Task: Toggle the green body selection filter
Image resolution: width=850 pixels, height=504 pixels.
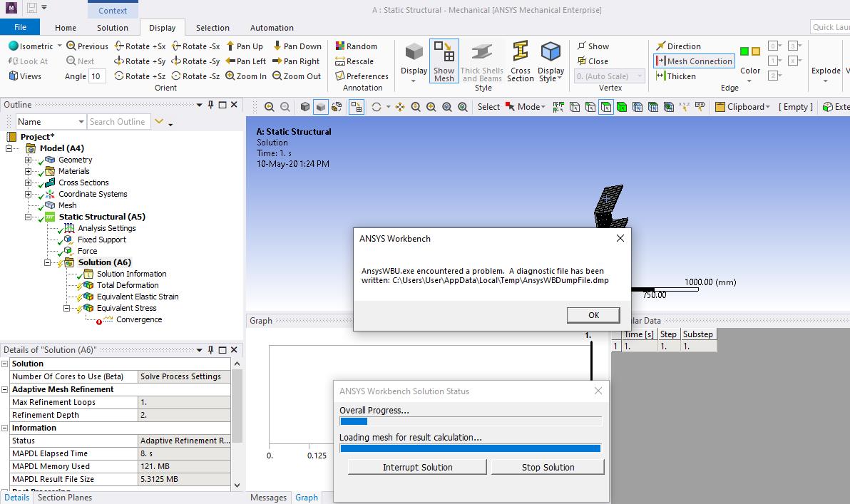Action: 622,107
